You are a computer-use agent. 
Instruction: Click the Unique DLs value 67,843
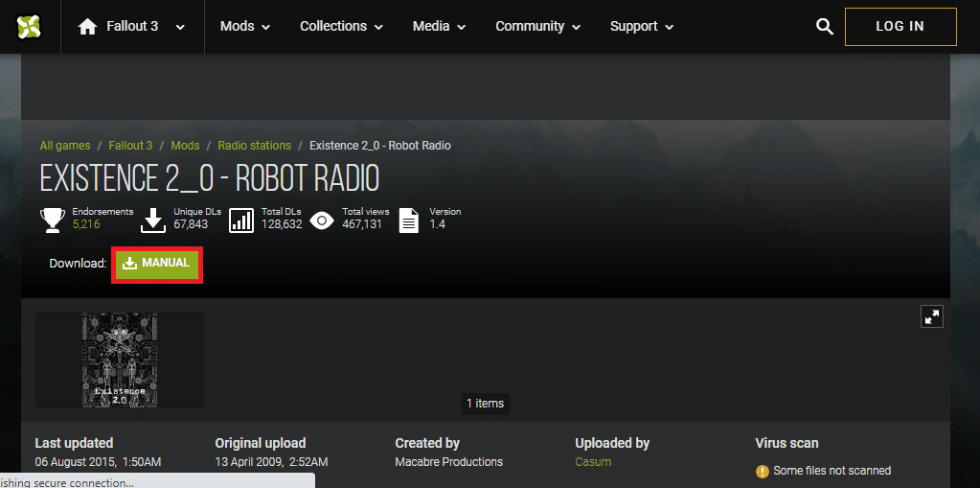click(x=191, y=224)
